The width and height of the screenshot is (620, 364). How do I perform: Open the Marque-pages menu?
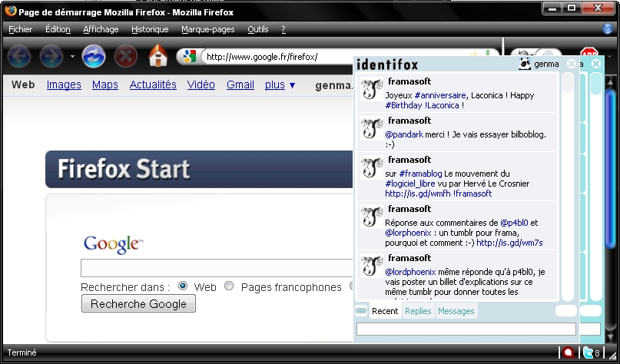(208, 29)
